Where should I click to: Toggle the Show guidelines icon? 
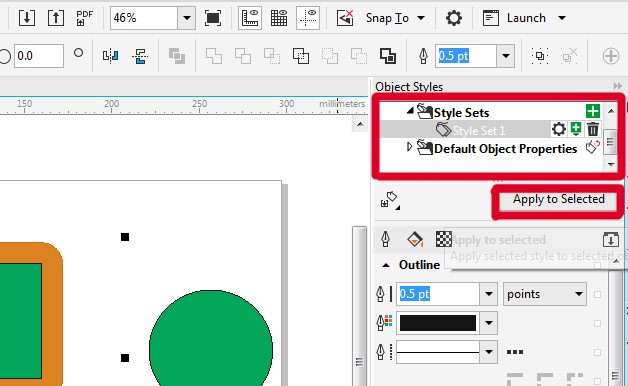pos(308,18)
